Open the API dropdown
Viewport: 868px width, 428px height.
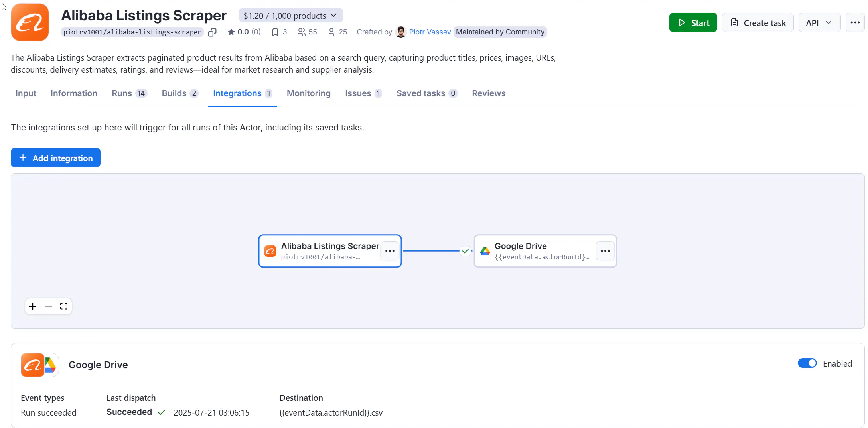(x=819, y=22)
